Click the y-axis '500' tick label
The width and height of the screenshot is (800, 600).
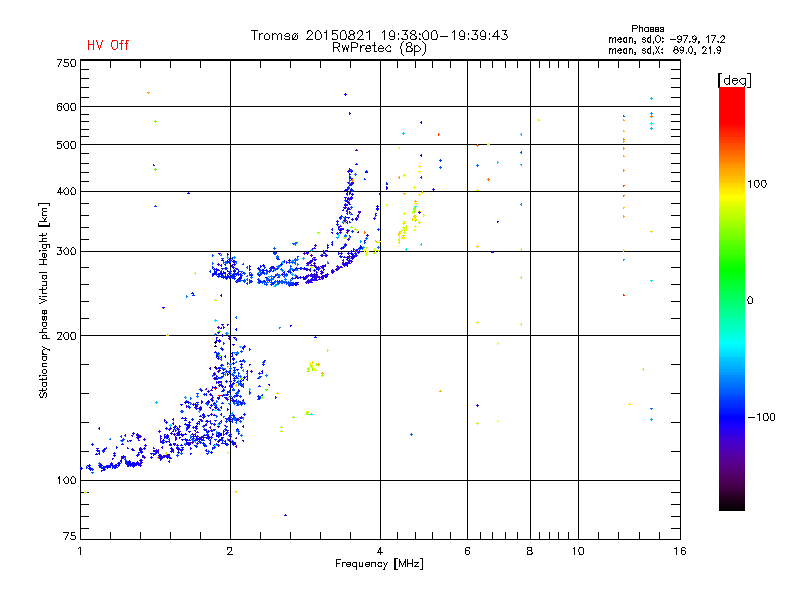coord(66,145)
